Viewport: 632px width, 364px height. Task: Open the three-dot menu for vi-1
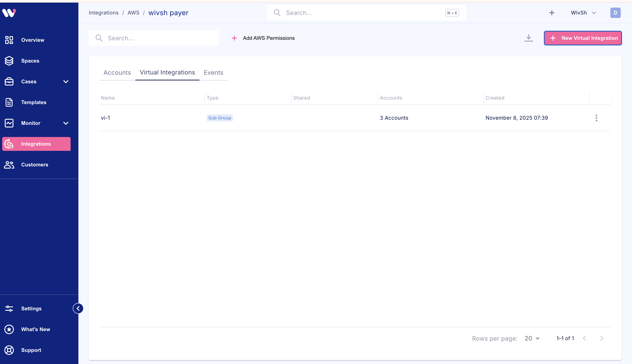click(x=596, y=118)
